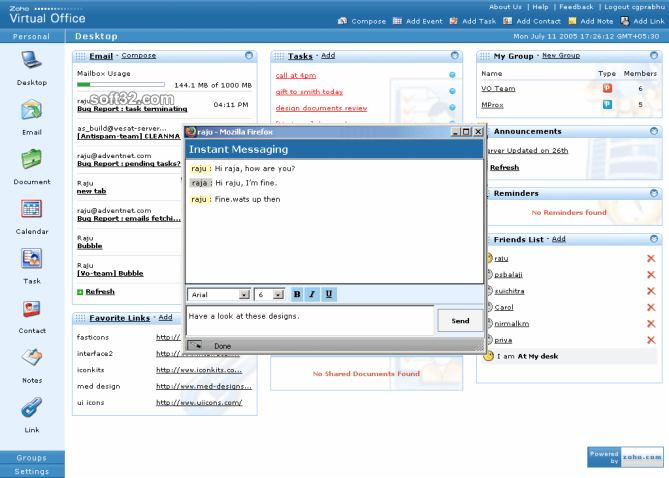
Task: Click Refresh in Announcements panel
Action: 504,168
